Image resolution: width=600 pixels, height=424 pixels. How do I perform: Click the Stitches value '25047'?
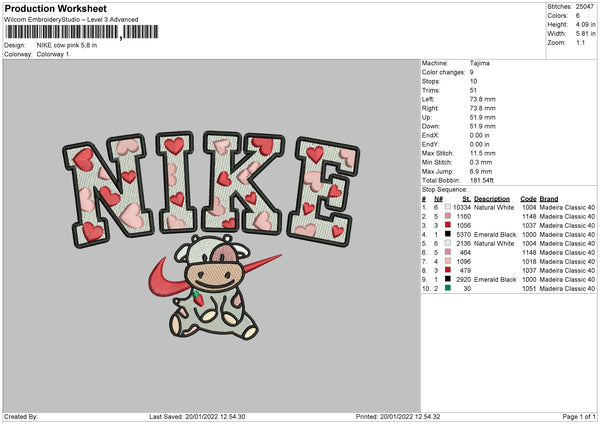click(585, 7)
